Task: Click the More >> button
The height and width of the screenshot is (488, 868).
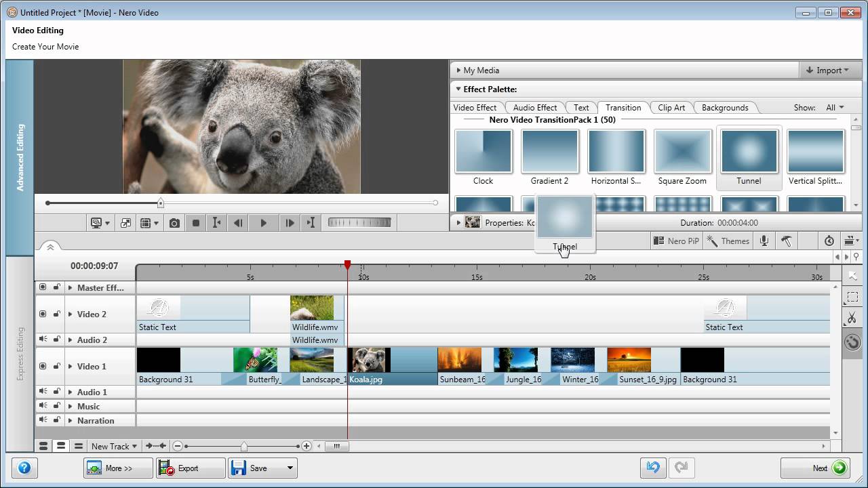Action: click(118, 468)
